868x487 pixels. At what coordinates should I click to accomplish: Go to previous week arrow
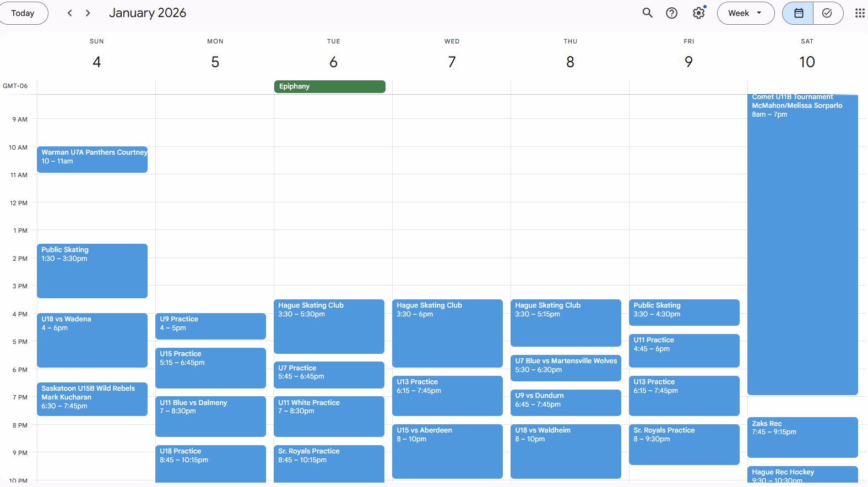point(70,13)
